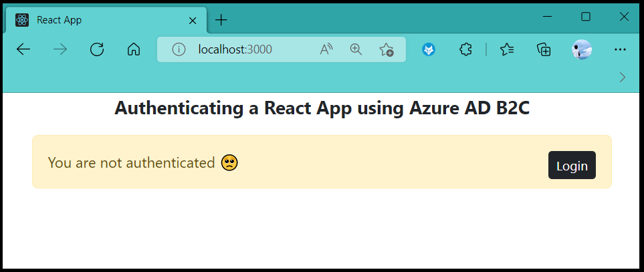Click the React logo favicon in the tab
The image size is (644, 272).
pyautogui.click(x=22, y=20)
